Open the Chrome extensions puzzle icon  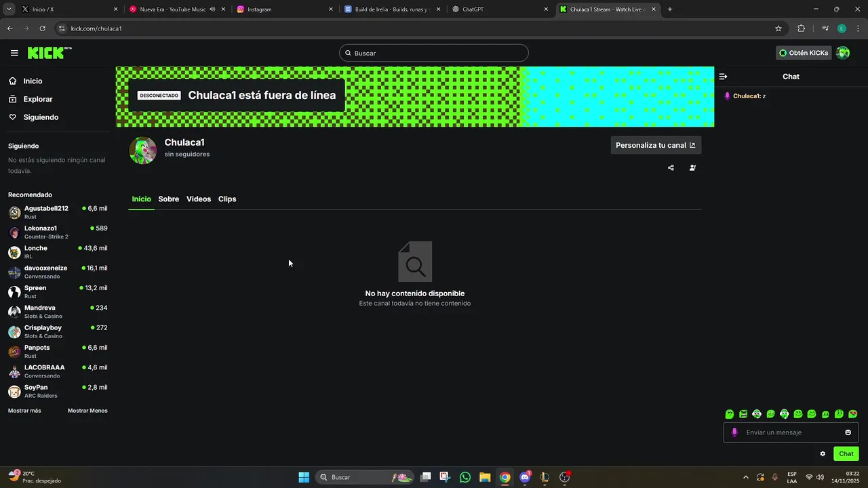coord(802,28)
